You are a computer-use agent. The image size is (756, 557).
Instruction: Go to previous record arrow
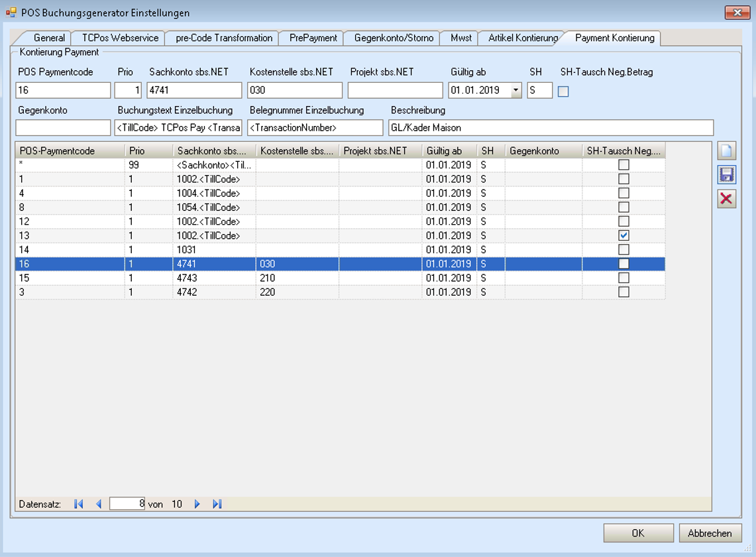pos(99,504)
